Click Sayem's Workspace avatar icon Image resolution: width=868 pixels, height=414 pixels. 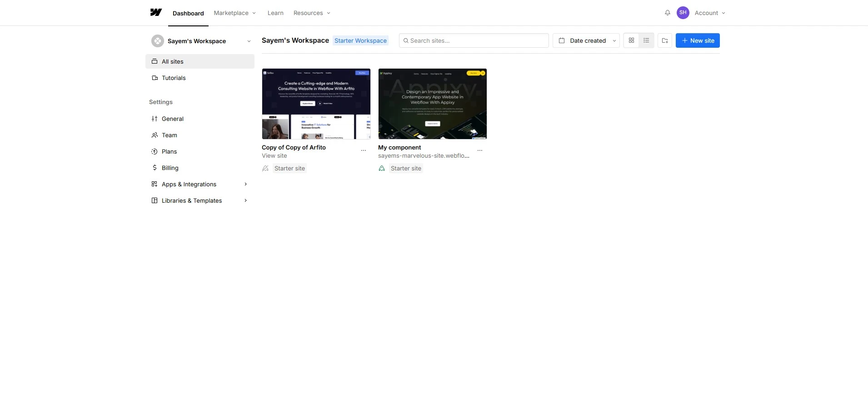click(157, 41)
